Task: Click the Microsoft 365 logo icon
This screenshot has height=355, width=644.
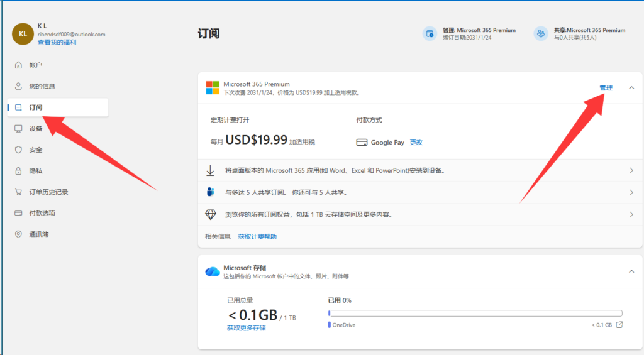Action: pyautogui.click(x=213, y=88)
